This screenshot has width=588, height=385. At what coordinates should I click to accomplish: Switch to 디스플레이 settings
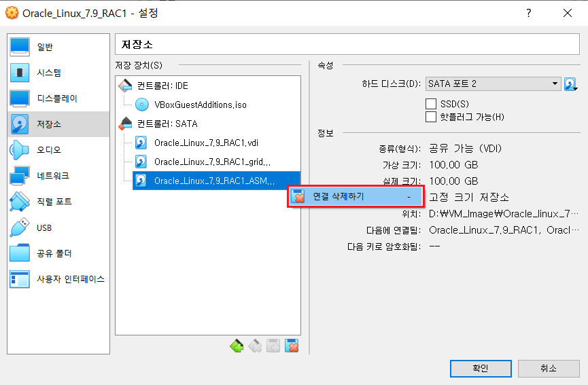coord(58,98)
